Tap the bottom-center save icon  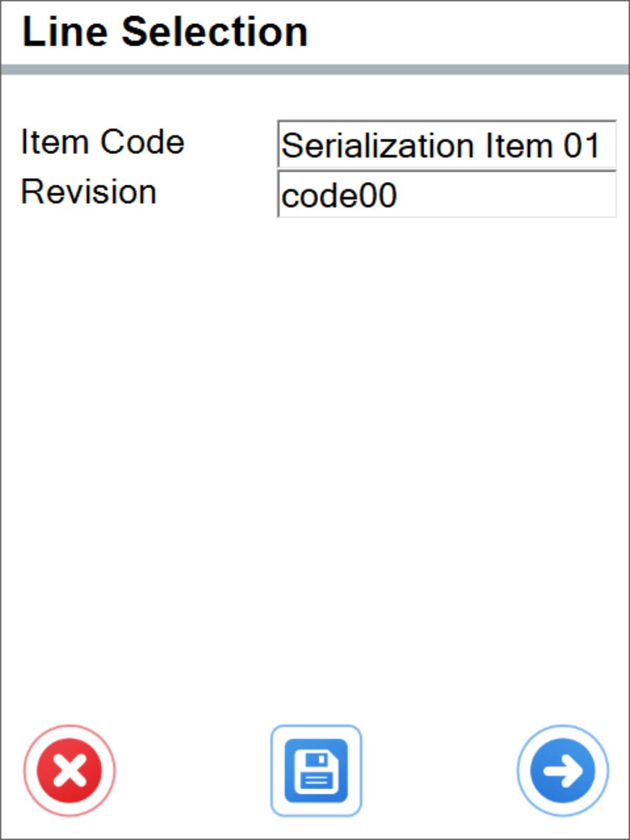pos(316,770)
